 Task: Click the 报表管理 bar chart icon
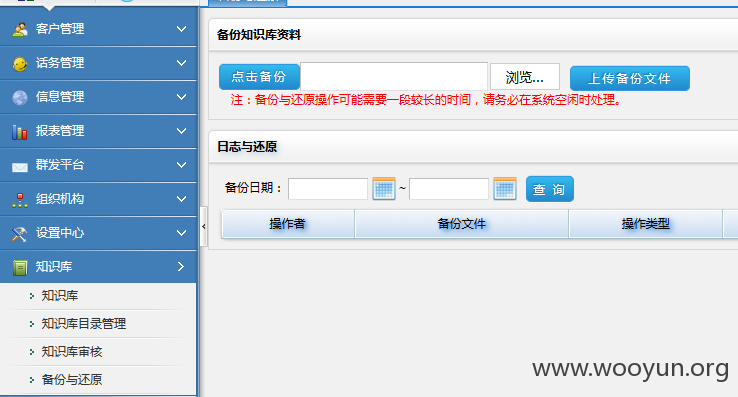click(20, 132)
